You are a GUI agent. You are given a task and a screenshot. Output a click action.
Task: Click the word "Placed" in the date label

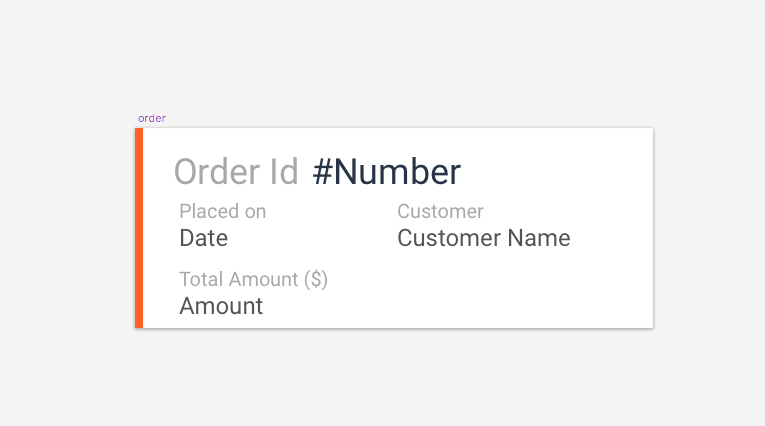pos(208,211)
